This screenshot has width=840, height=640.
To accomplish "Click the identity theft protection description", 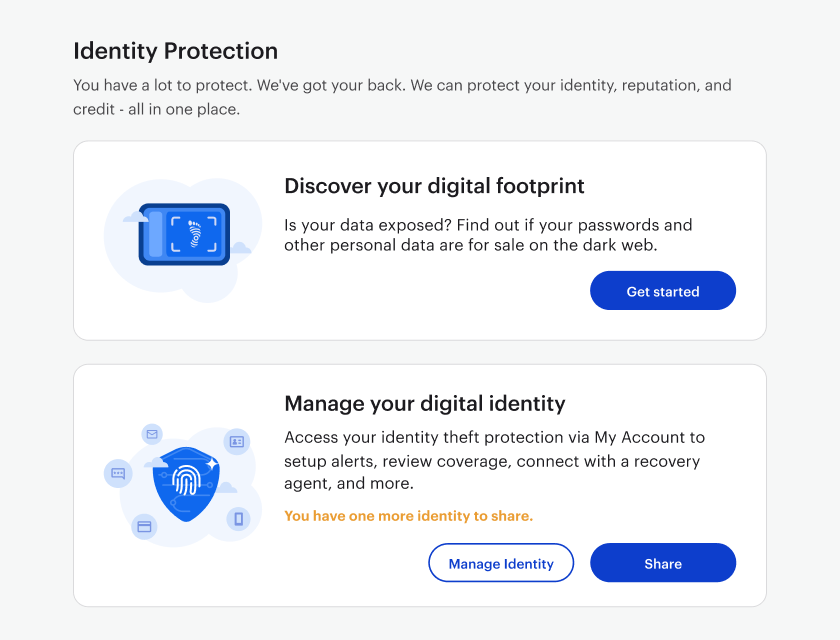I will point(494,461).
